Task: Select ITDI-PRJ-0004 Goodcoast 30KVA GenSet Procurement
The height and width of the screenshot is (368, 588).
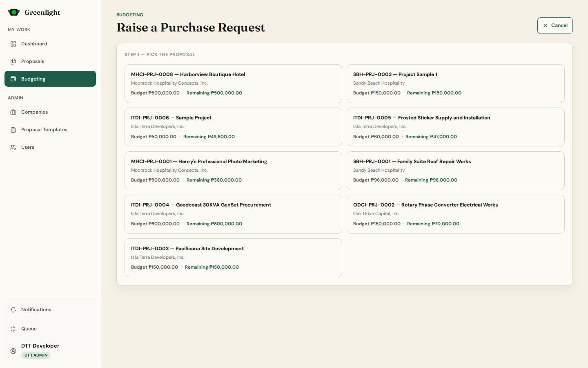Action: (233, 214)
